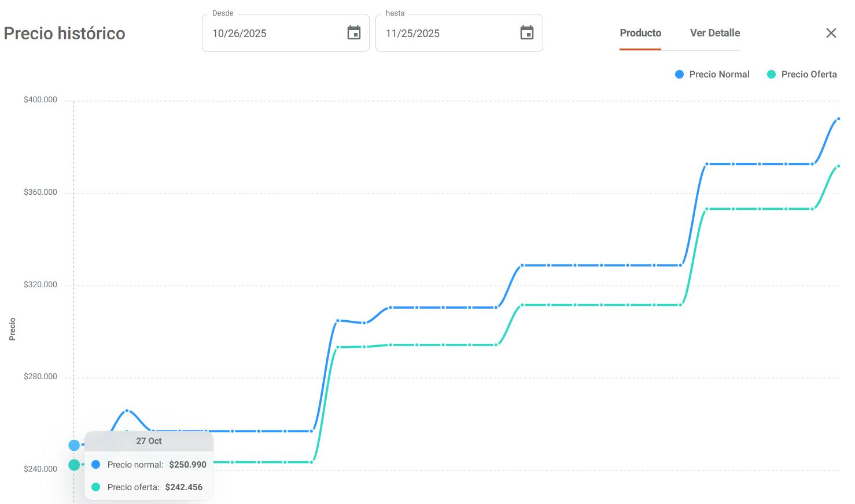Screen dimensions: 855x504
Task: Toggle the Precio Normal legend label
Action: pos(719,74)
